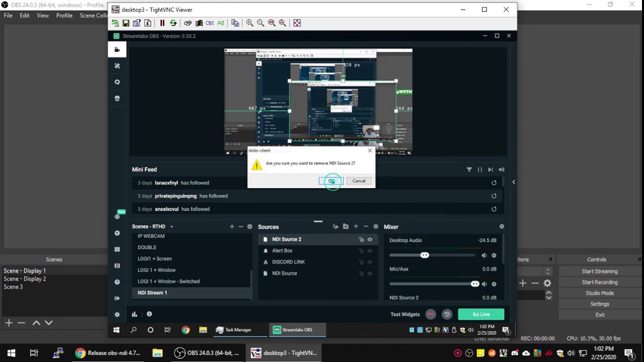This screenshot has height=362, width=644.
Task: Select Scene - Display 2 in OBS
Action: click(x=25, y=279)
